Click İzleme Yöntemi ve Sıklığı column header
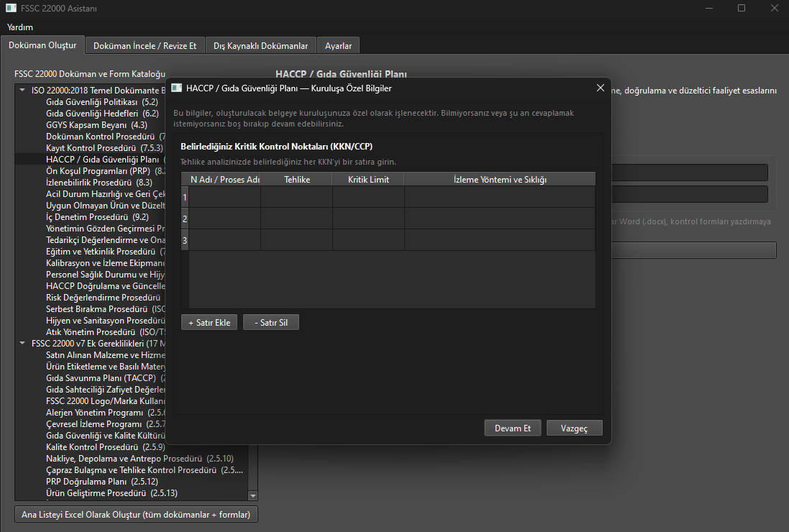Viewport: 789px width, 532px height. 500,180
